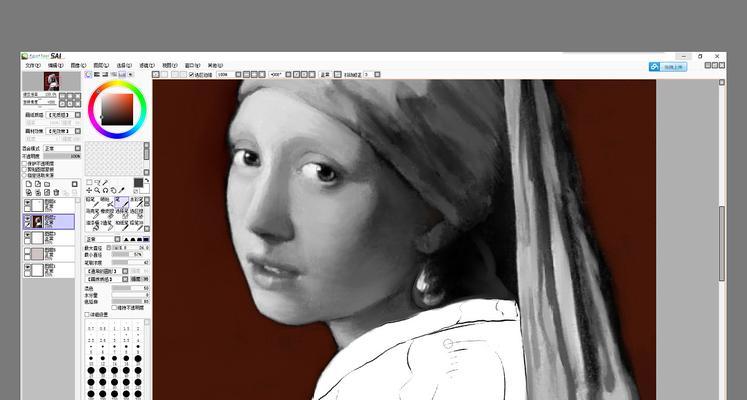Open the toolbar rotation angle dropdown

tap(288, 75)
